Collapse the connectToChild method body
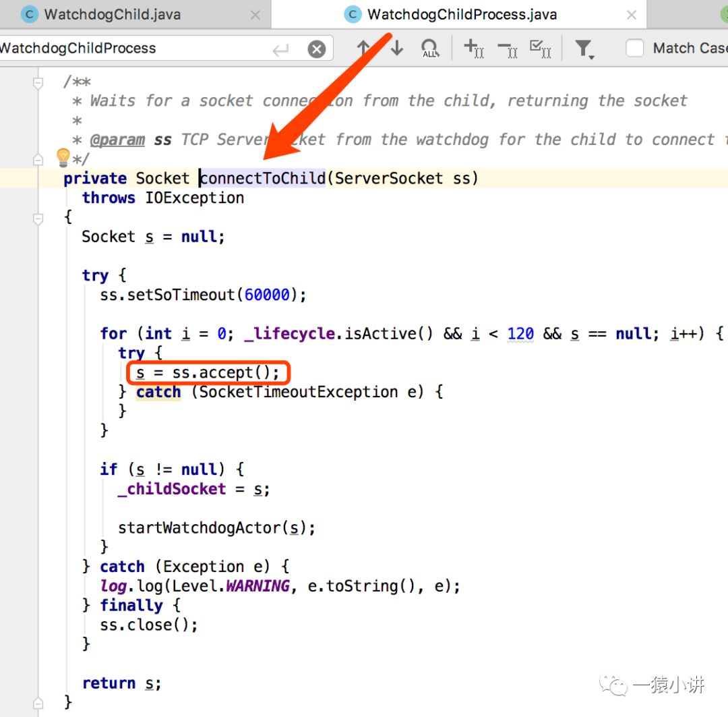728x717 pixels. (38, 219)
